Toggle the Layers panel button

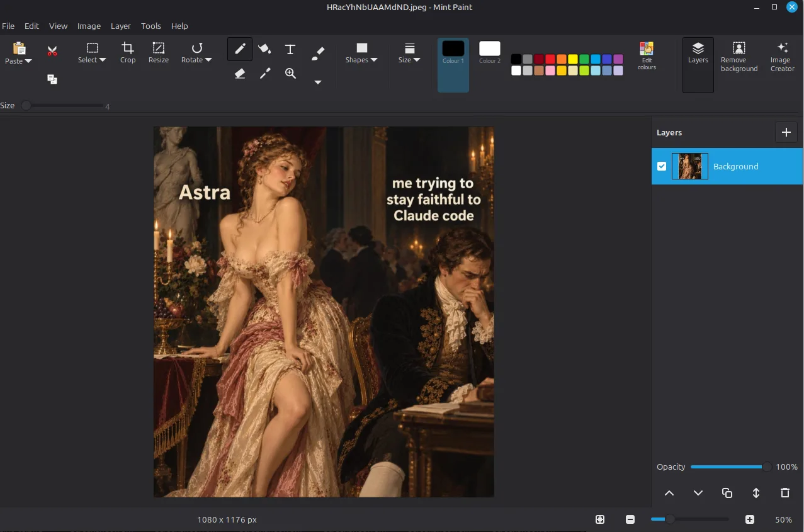pyautogui.click(x=698, y=65)
